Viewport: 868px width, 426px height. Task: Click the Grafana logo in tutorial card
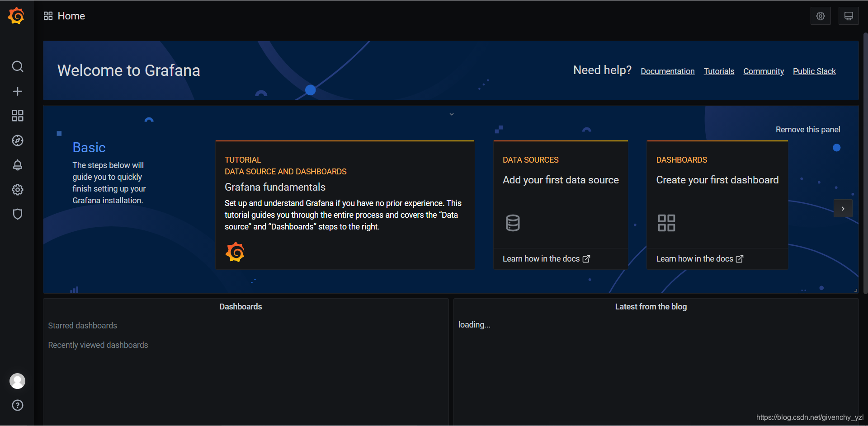[235, 252]
